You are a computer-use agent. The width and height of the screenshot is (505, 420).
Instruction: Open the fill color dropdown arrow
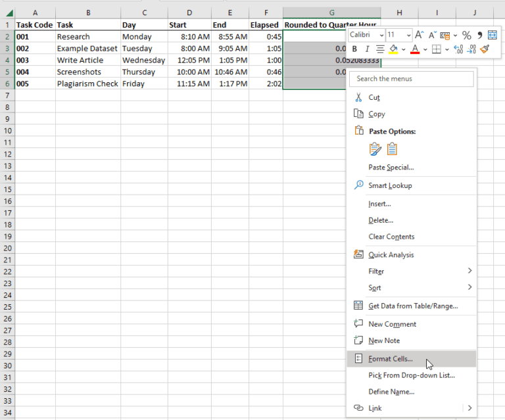(403, 49)
